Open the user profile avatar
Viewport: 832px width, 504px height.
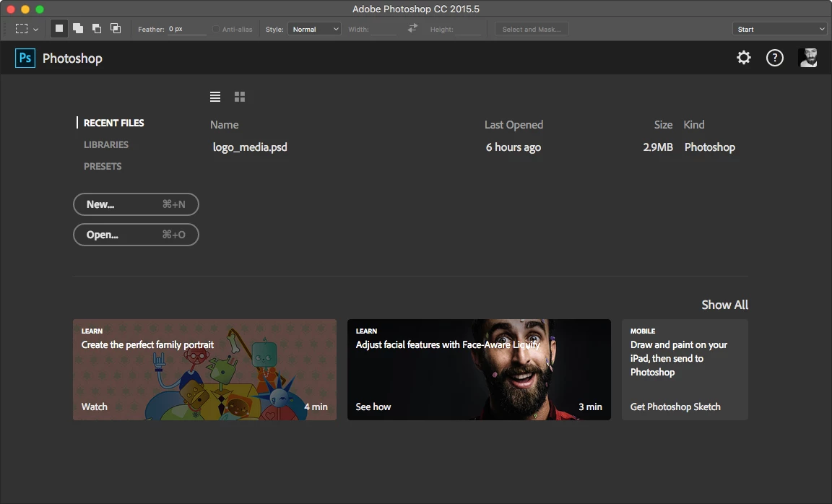807,57
